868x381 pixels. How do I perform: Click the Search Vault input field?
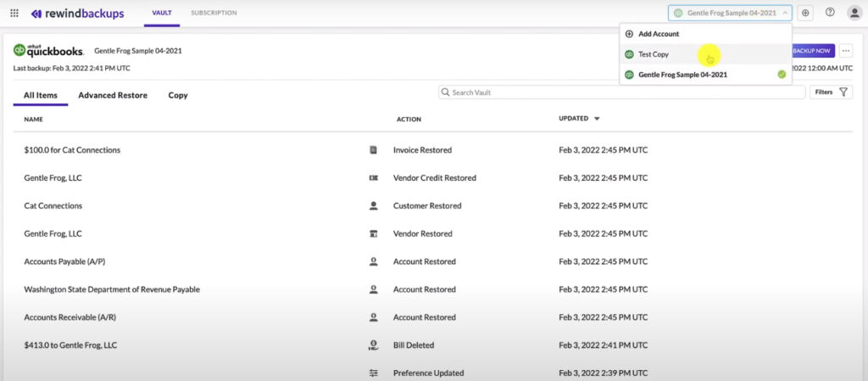pyautogui.click(x=621, y=92)
